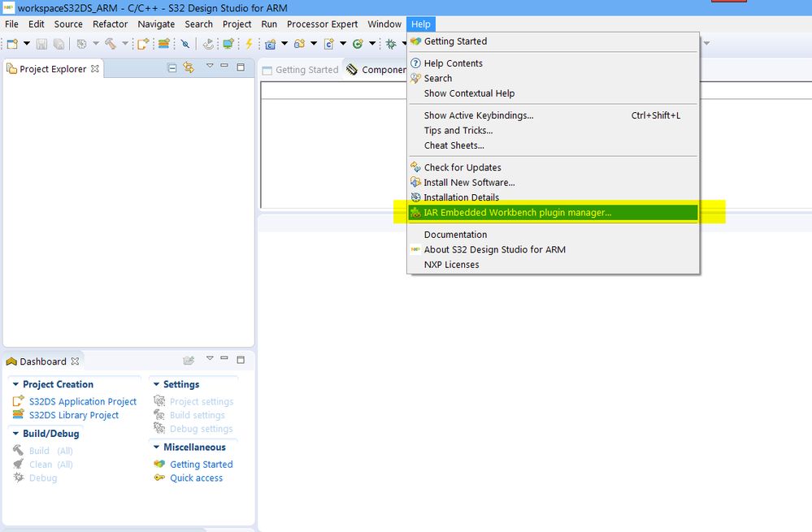Click Build settings in Dashboard

[x=198, y=415]
